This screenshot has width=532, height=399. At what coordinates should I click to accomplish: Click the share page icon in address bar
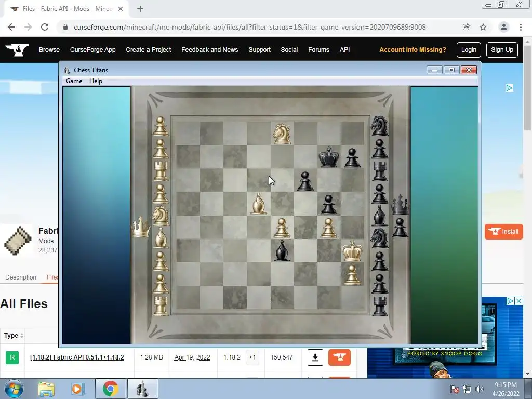(466, 27)
